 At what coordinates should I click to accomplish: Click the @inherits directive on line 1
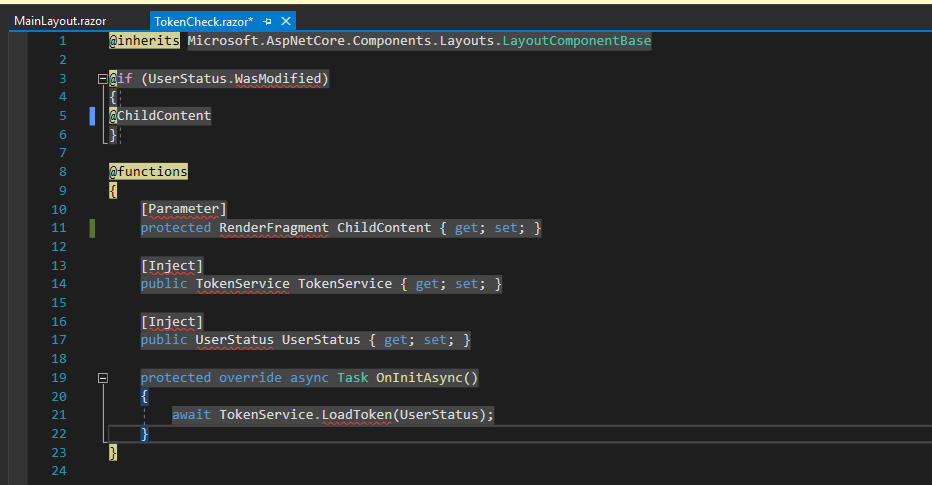point(144,40)
